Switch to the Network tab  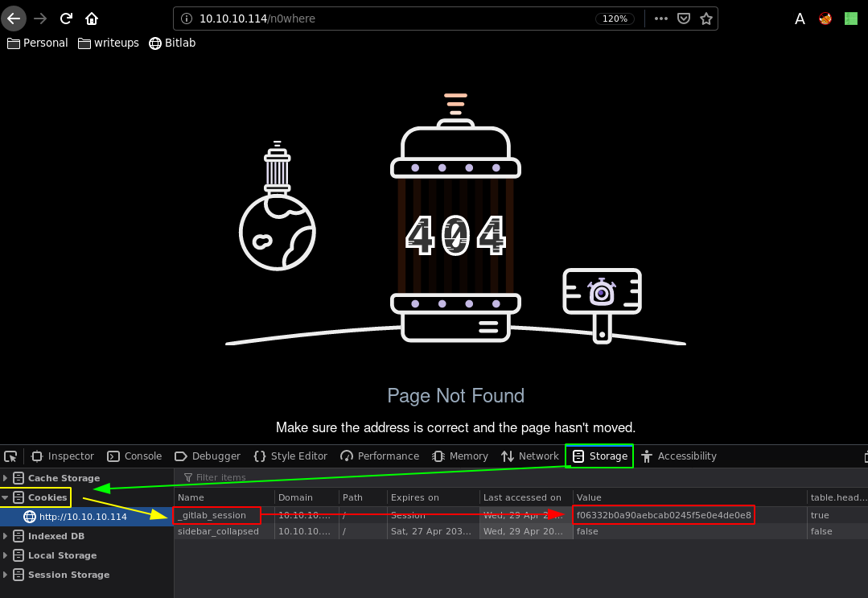pos(529,456)
